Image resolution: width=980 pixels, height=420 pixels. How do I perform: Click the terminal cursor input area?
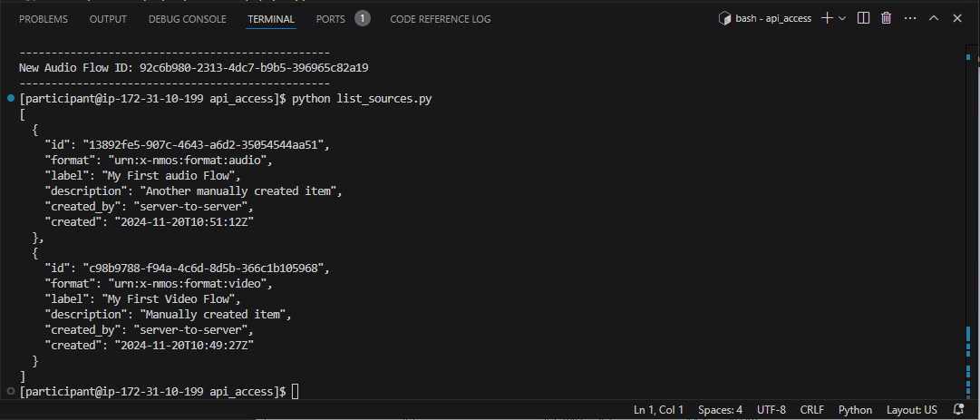295,391
